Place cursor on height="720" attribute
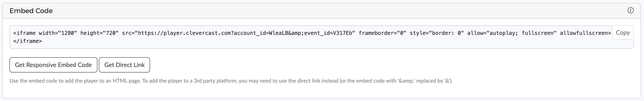The width and height of the screenshot is (644, 101). tap(99, 33)
